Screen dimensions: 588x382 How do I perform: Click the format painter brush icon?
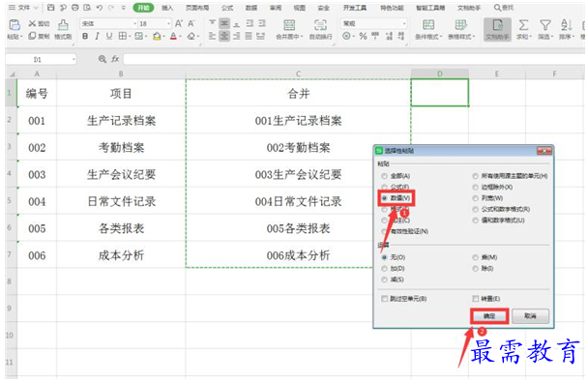coord(63,25)
